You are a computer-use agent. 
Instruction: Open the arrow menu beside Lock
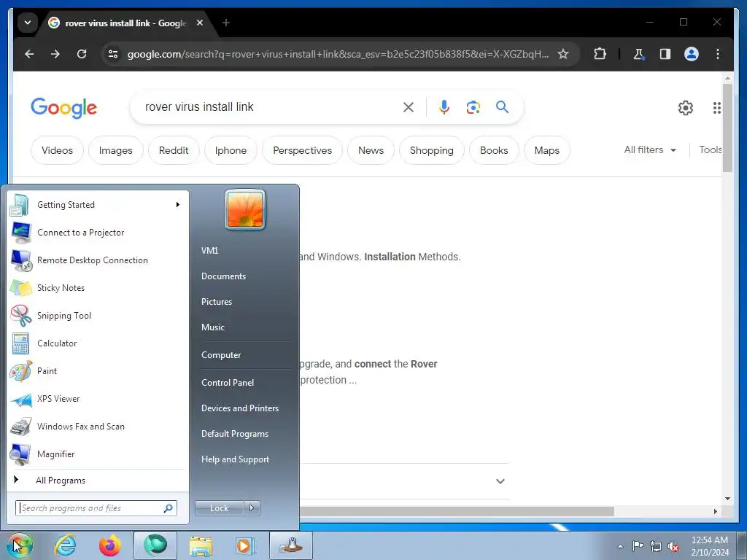(x=252, y=508)
